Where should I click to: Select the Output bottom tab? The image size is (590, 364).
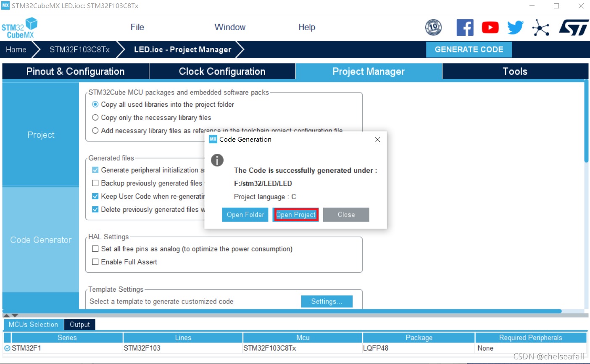pyautogui.click(x=80, y=324)
